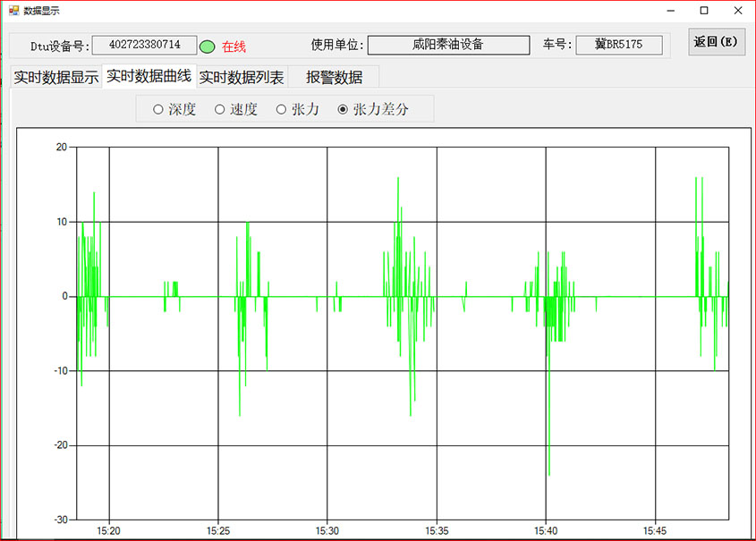Click the application icon in the title bar

pyautogui.click(x=13, y=10)
